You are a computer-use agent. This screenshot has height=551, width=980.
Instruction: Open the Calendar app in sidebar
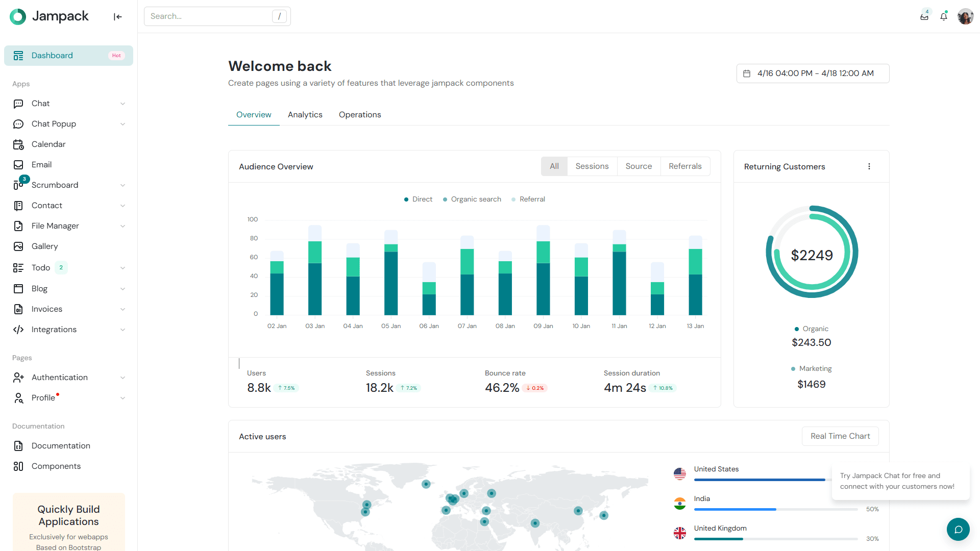tap(48, 144)
